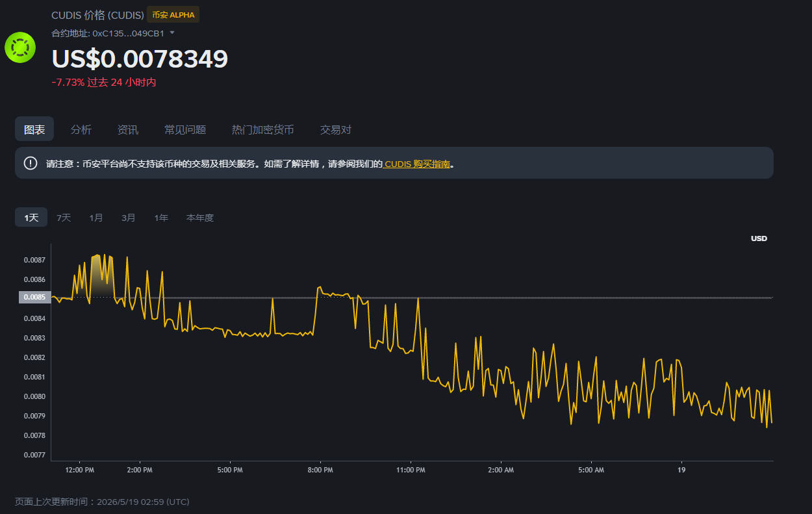
Task: Click the 12:00 PM axis label
Action: point(81,470)
